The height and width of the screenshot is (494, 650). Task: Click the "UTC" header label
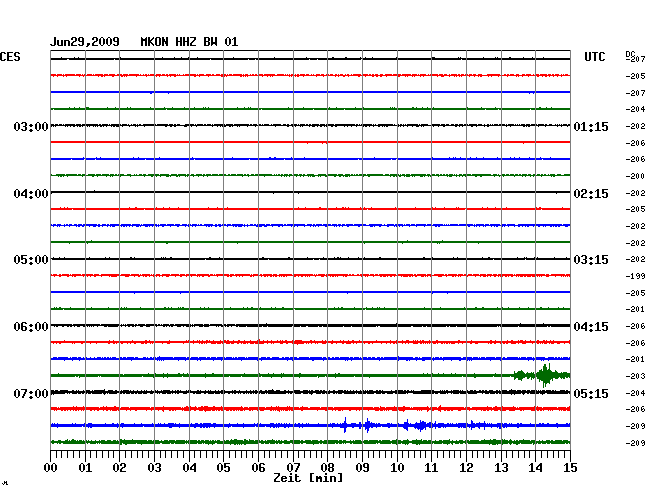[595, 57]
